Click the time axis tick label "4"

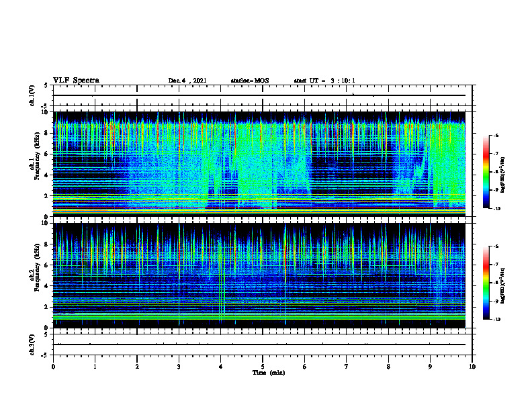click(x=221, y=367)
